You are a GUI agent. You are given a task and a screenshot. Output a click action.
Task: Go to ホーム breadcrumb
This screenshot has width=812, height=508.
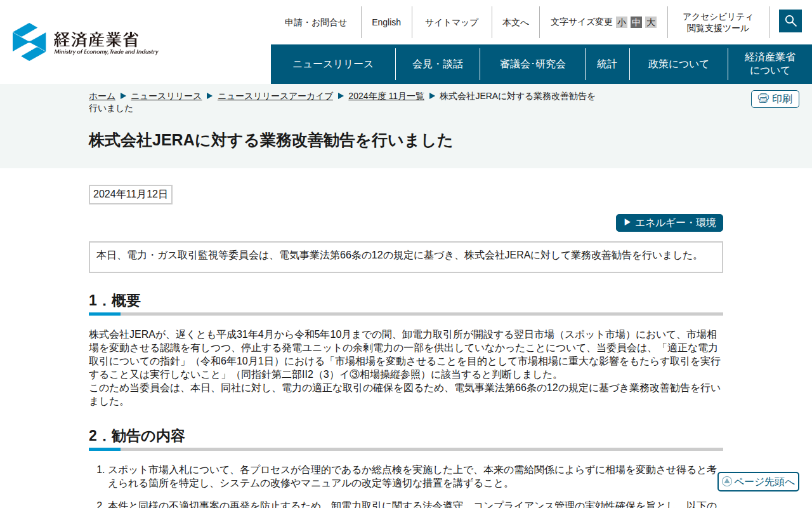[x=102, y=96]
